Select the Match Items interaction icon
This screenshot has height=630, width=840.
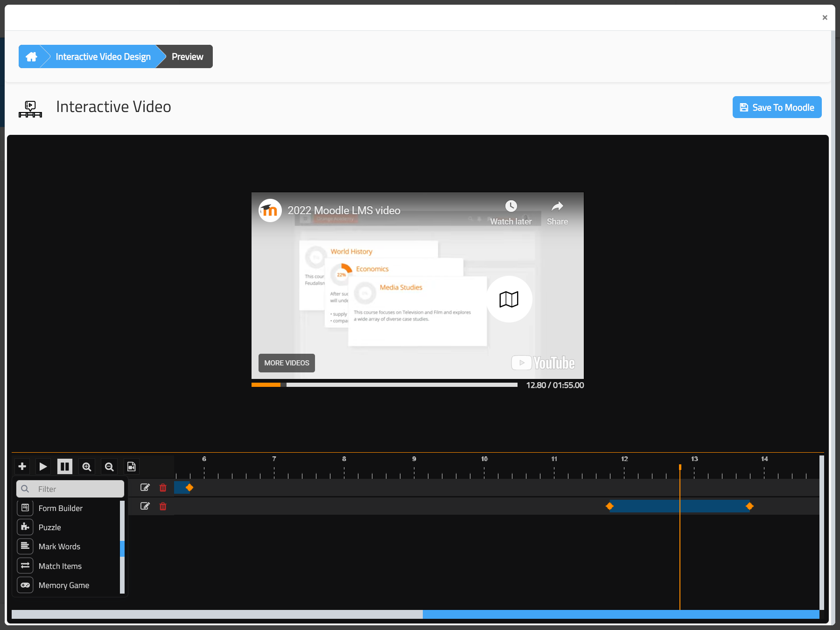[x=25, y=566]
